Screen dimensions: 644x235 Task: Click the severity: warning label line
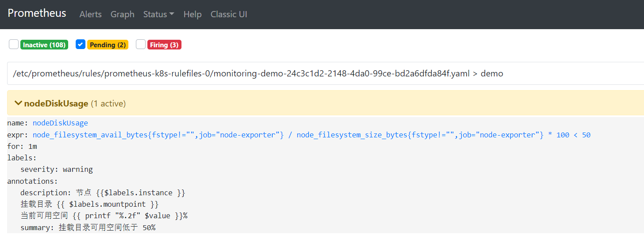(57, 169)
